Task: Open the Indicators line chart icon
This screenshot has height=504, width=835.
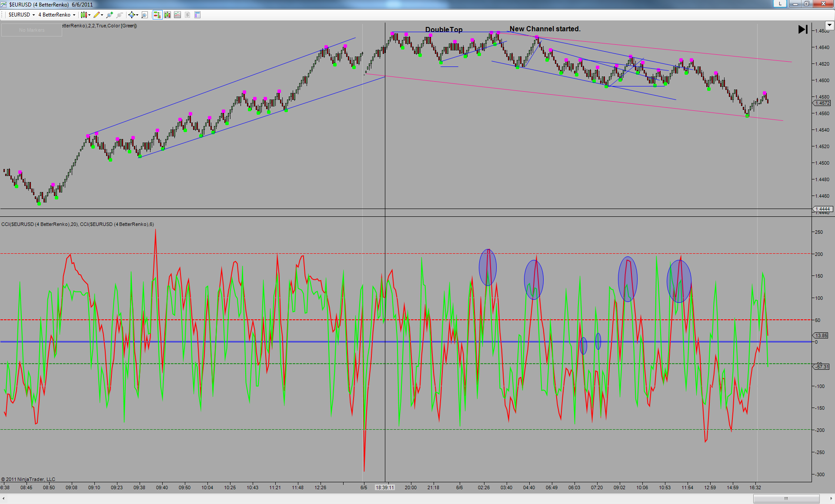Action: point(177,15)
